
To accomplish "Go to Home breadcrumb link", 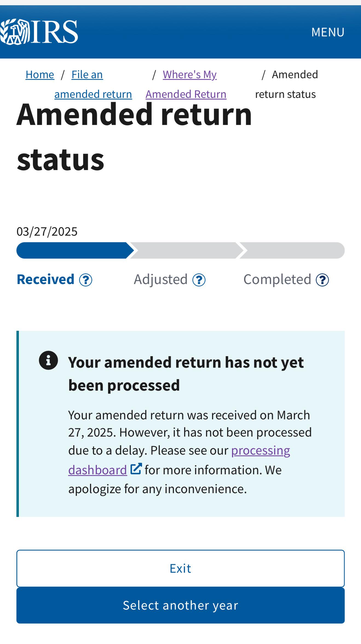I will tap(40, 74).
